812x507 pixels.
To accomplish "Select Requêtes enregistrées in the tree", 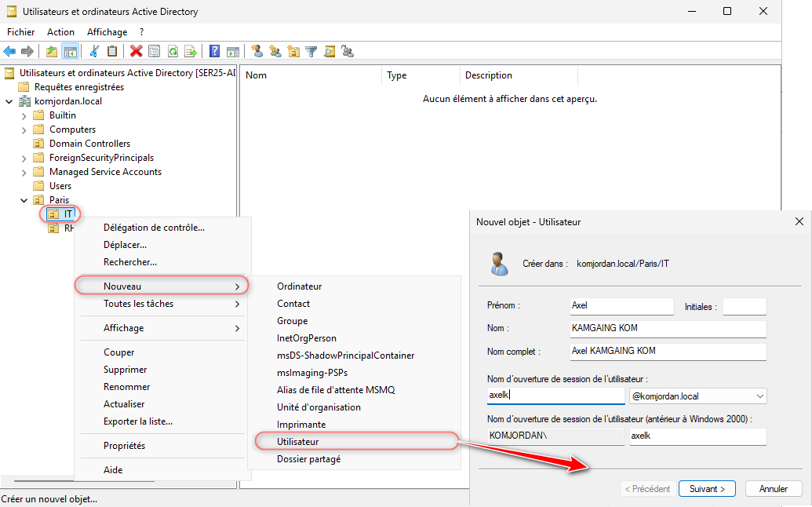I will 79,87.
